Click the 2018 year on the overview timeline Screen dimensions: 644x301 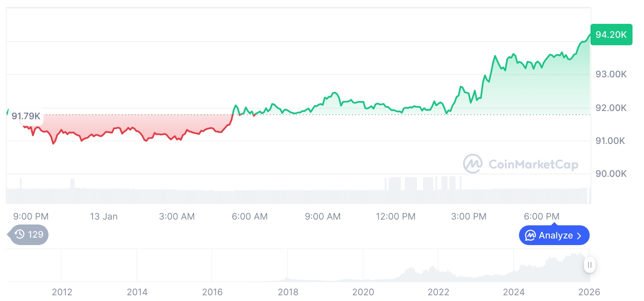click(x=288, y=292)
